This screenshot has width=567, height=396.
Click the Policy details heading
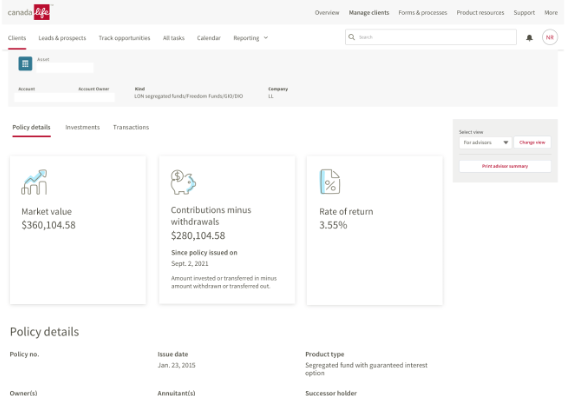(44, 332)
